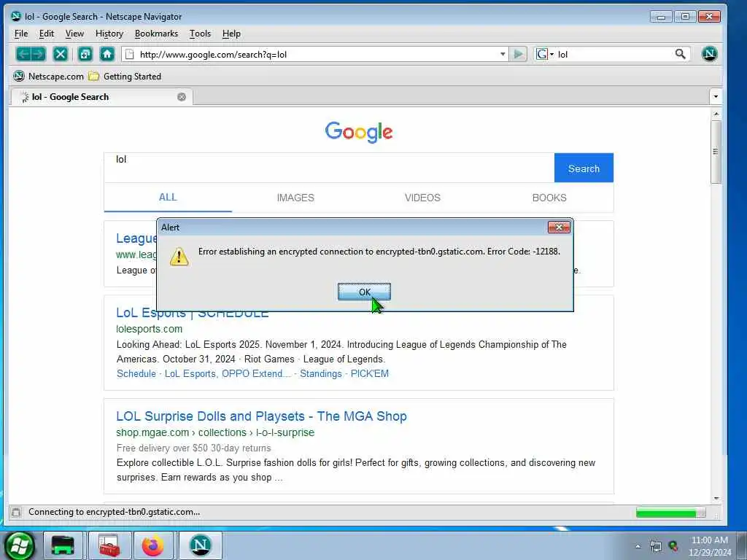Open the Help menu
This screenshot has width=747, height=560.
231,34
